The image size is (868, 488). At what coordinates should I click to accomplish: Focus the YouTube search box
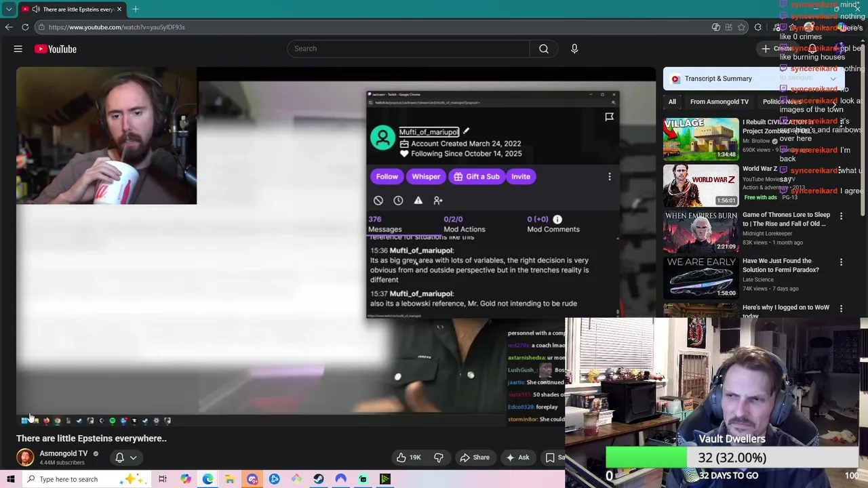point(408,49)
